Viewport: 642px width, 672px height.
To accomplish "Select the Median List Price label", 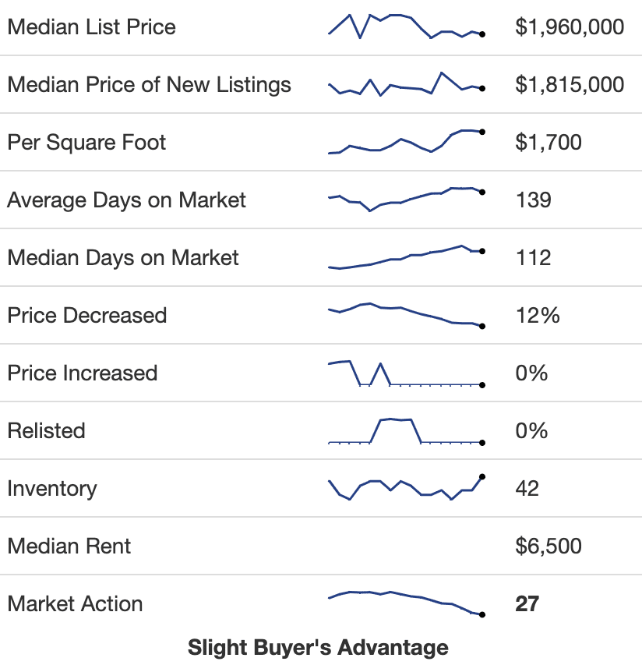I will pyautogui.click(x=91, y=27).
